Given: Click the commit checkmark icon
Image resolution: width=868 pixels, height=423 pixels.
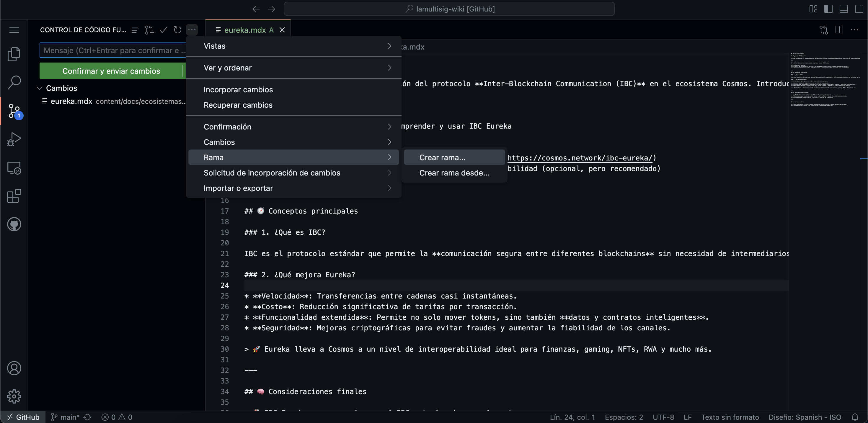Looking at the screenshot, I should coord(164,30).
